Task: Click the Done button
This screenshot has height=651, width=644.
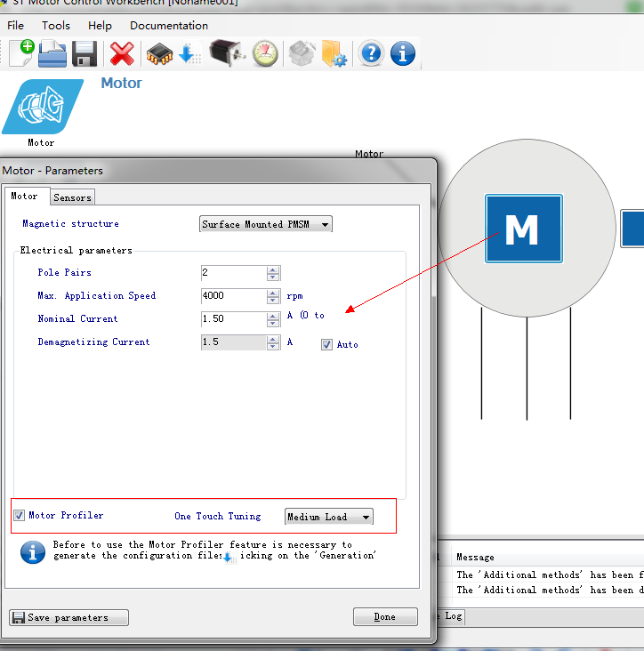Action: coord(385,616)
